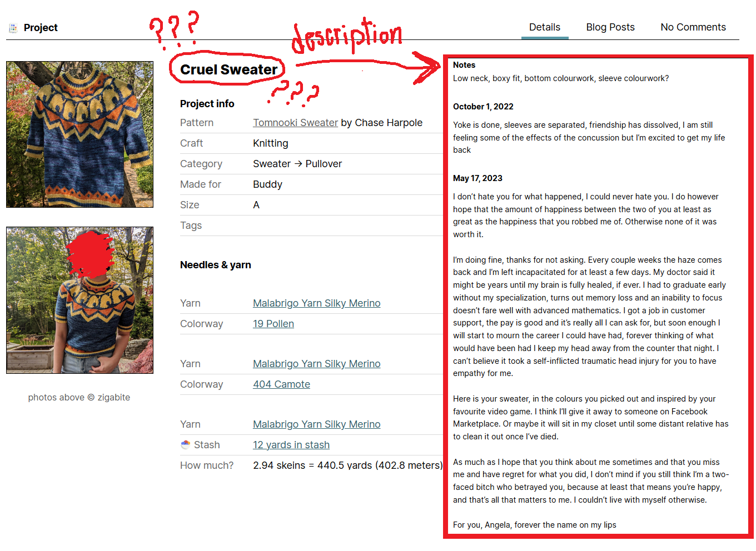This screenshot has height=551, width=756.
Task: Open Malabrigo Yarn link above 404 Camote
Action: pyautogui.click(x=317, y=364)
